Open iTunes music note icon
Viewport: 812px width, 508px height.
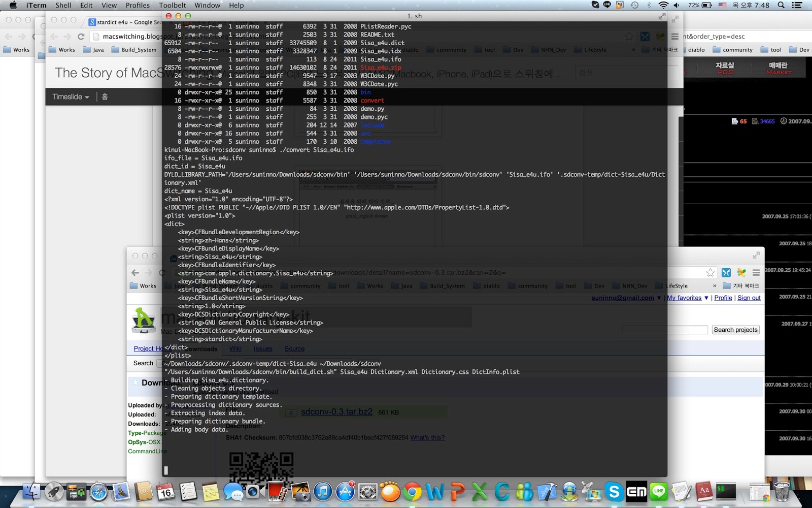(323, 491)
